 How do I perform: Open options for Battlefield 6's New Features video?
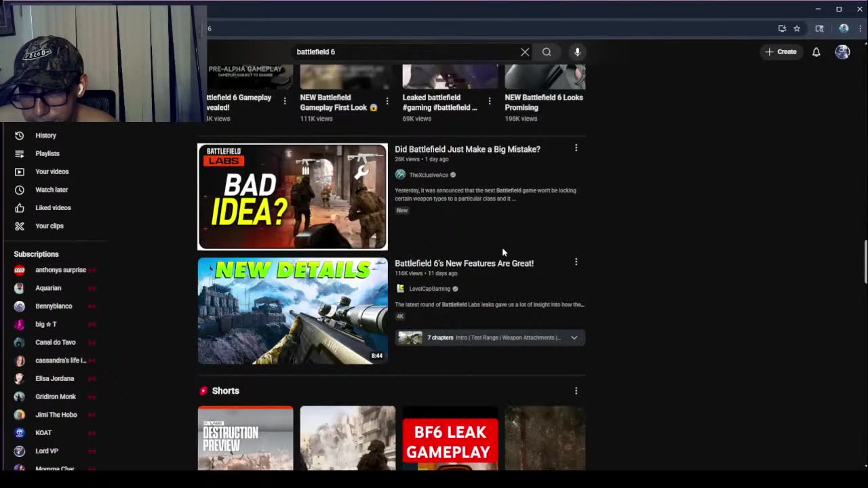pyautogui.click(x=576, y=262)
